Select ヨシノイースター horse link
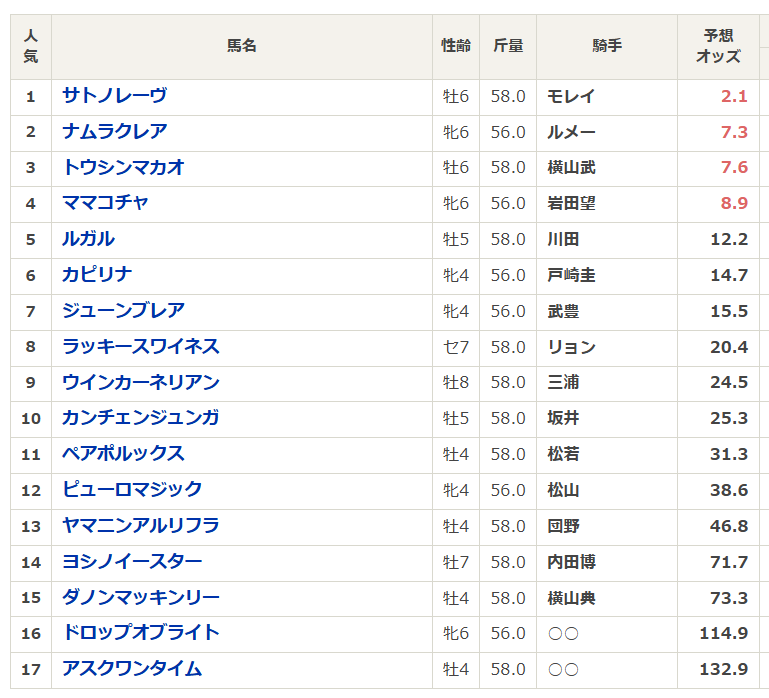 point(132,562)
